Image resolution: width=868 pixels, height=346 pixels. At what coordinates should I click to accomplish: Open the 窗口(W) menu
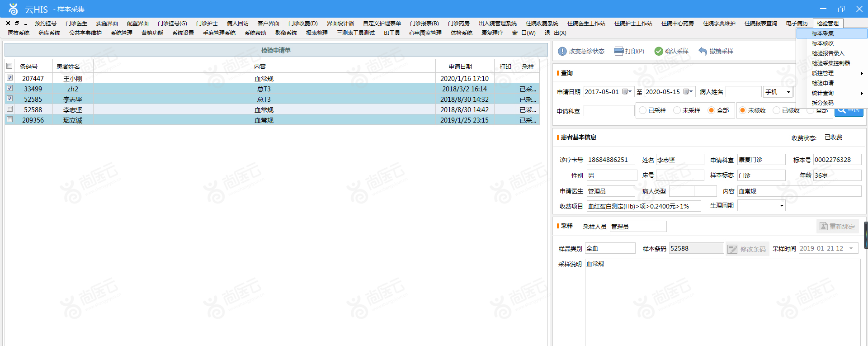click(x=524, y=33)
